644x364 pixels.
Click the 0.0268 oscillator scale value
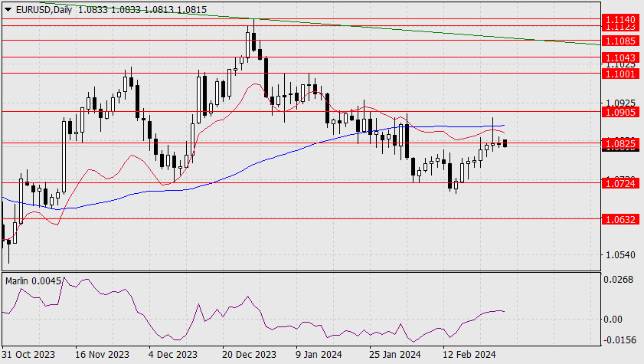[618, 280]
